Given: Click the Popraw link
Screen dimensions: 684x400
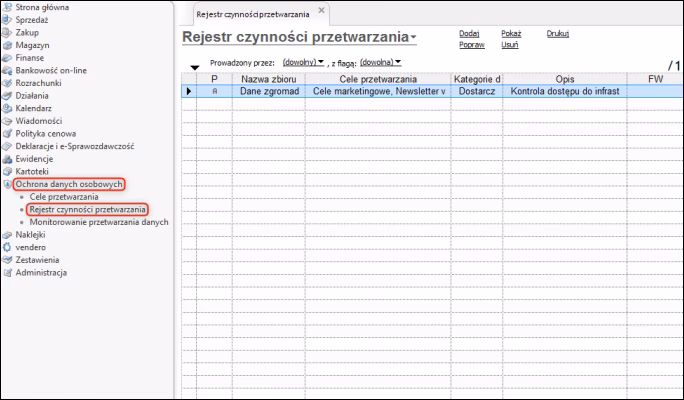Looking at the screenshot, I should point(472,45).
